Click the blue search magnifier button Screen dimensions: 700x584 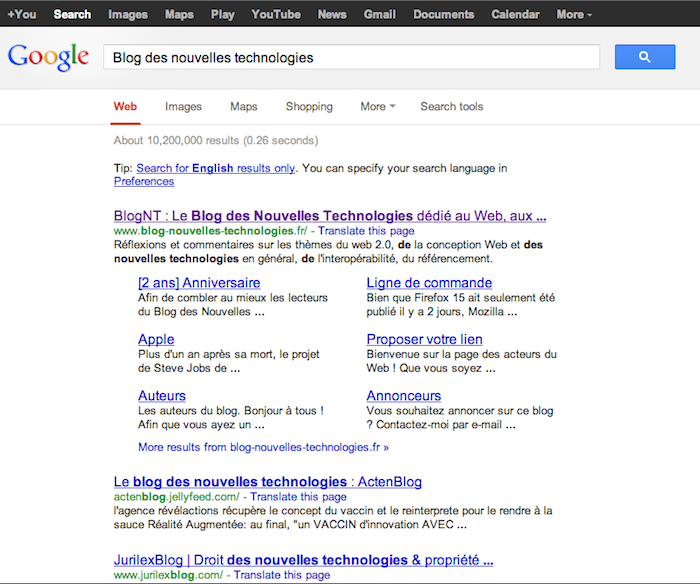645,57
